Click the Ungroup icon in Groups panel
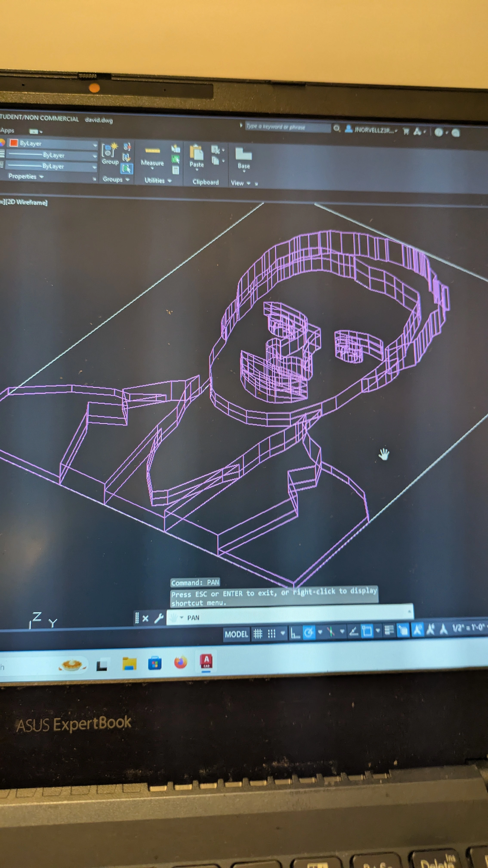Viewport: 488px width, 868px height. (127, 147)
